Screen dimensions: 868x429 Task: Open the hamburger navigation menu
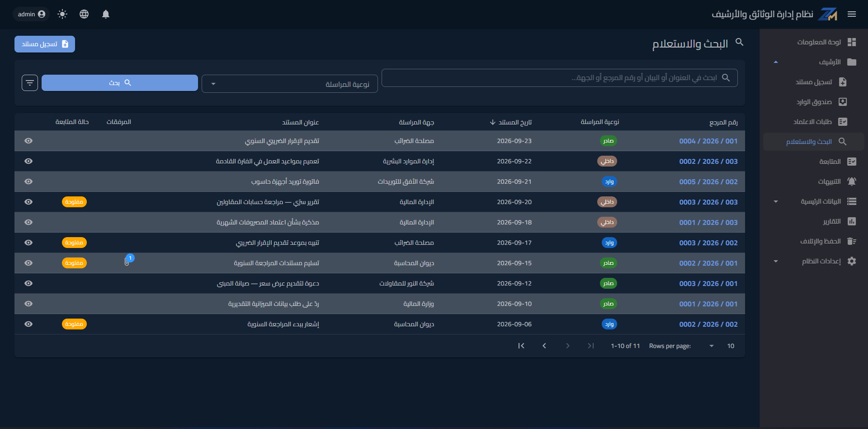point(852,14)
